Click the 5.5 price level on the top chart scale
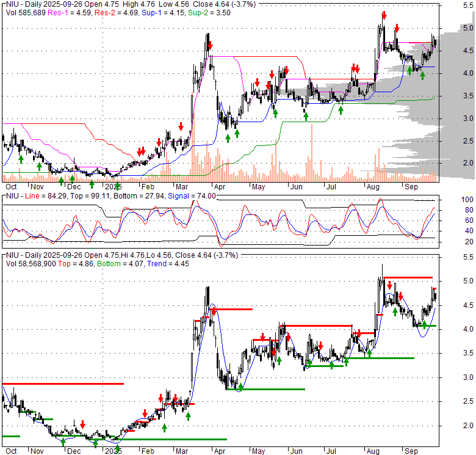Image resolution: width=476 pixels, height=455 pixels. click(x=468, y=5)
